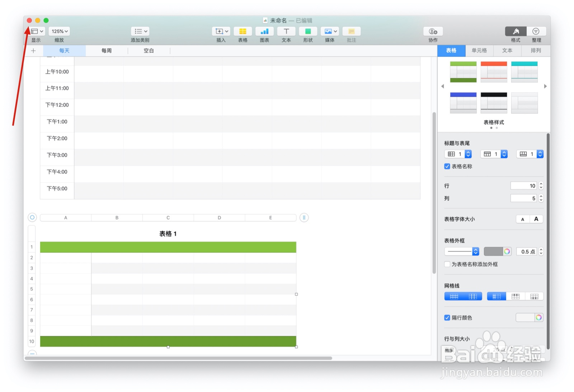Screen dimensions: 574x392
Task: Click the 协作 collaborate icon
Action: (x=433, y=31)
